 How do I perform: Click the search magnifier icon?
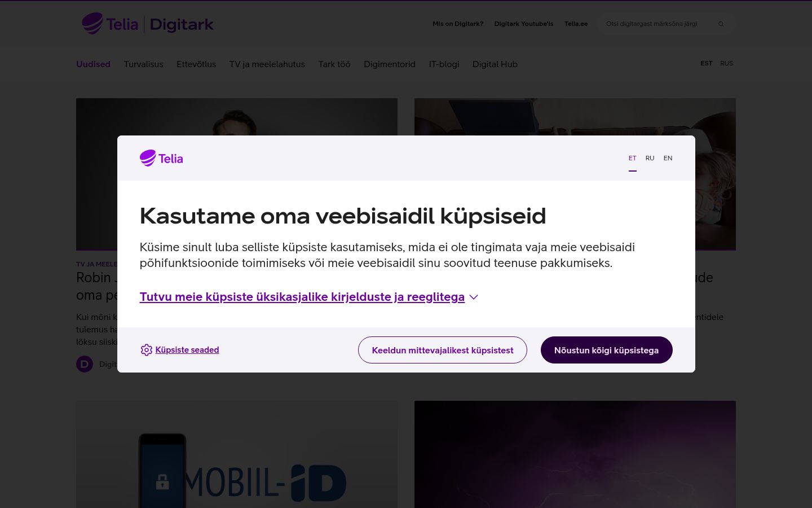click(x=721, y=24)
